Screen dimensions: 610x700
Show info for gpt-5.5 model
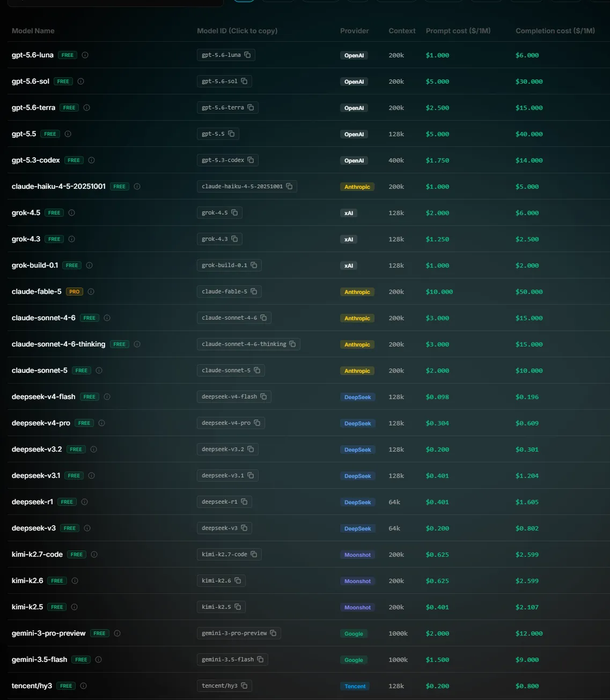coord(68,134)
